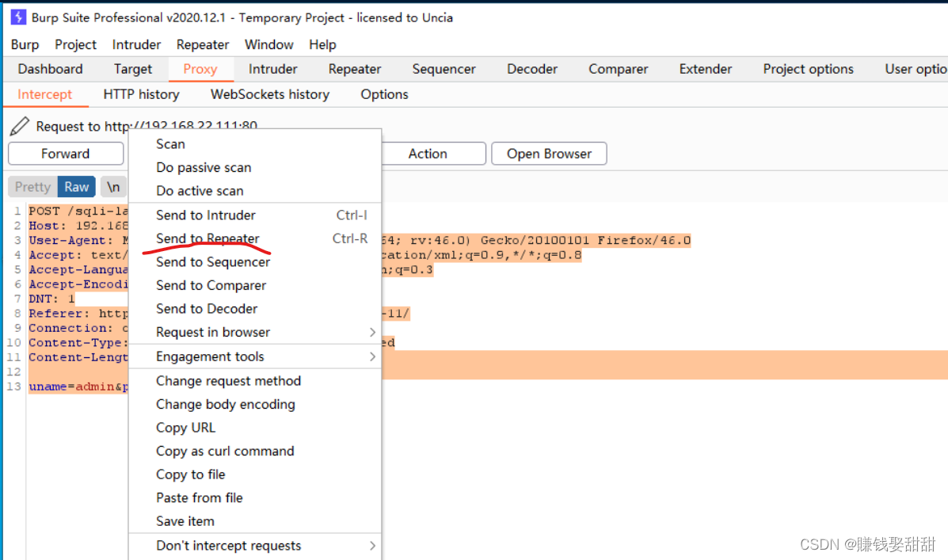Screen dimensions: 948x560
Task: Open the HTTP history sub-tab
Action: point(142,95)
